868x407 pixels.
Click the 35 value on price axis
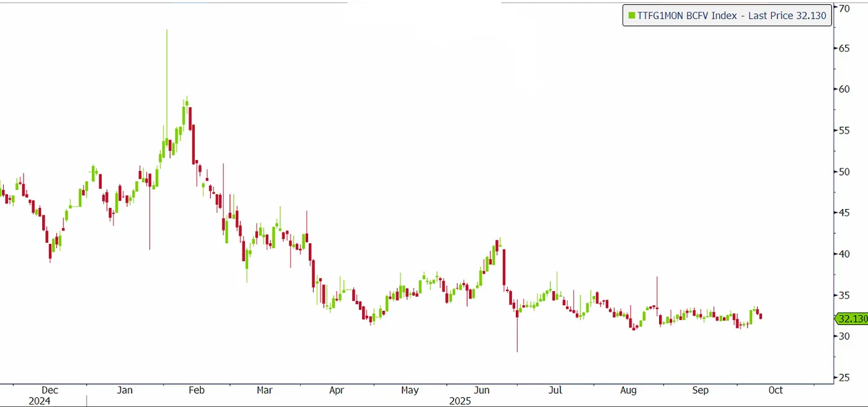pos(844,295)
